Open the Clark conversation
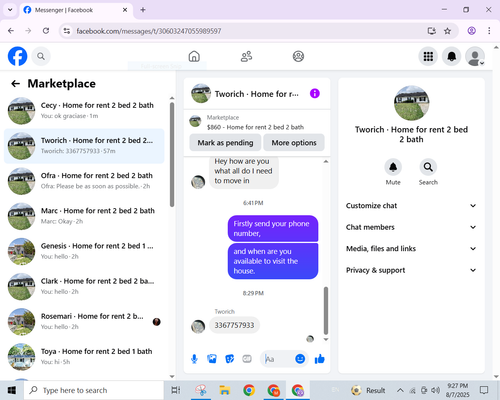This screenshot has width=500, height=400. (x=84, y=287)
